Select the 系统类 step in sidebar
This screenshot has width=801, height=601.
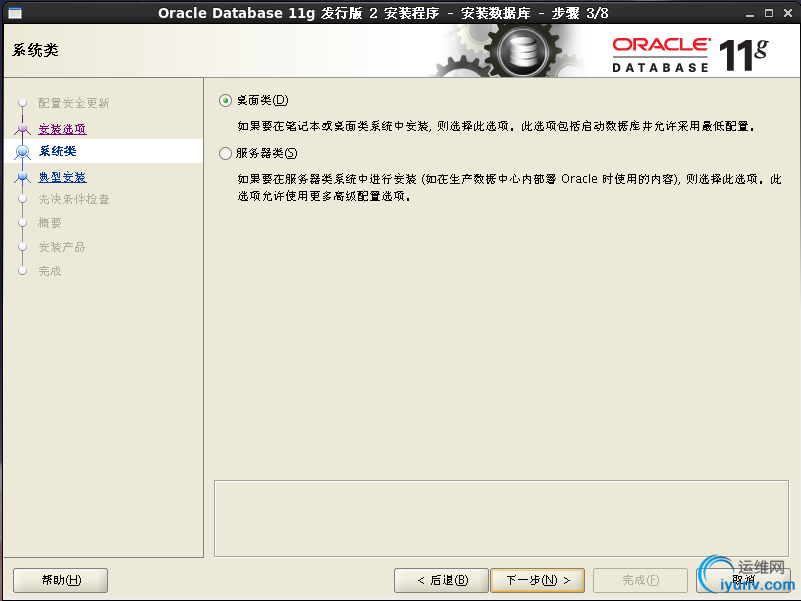click(104, 151)
